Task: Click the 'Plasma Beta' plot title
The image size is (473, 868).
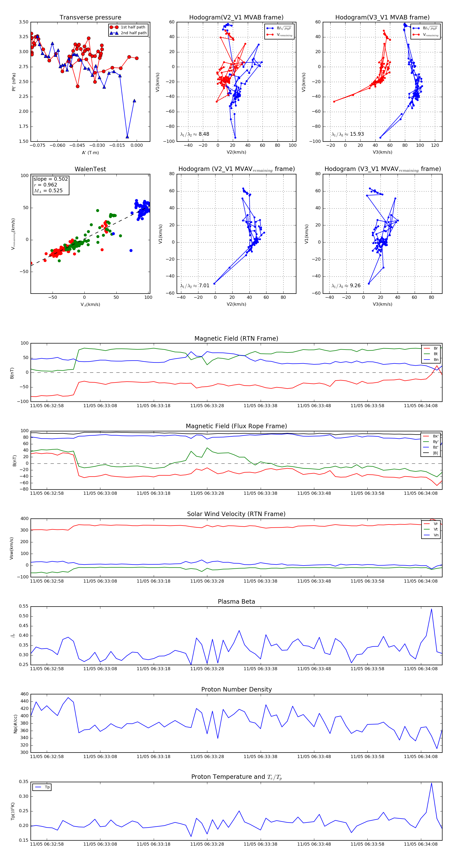Action: tap(236, 602)
